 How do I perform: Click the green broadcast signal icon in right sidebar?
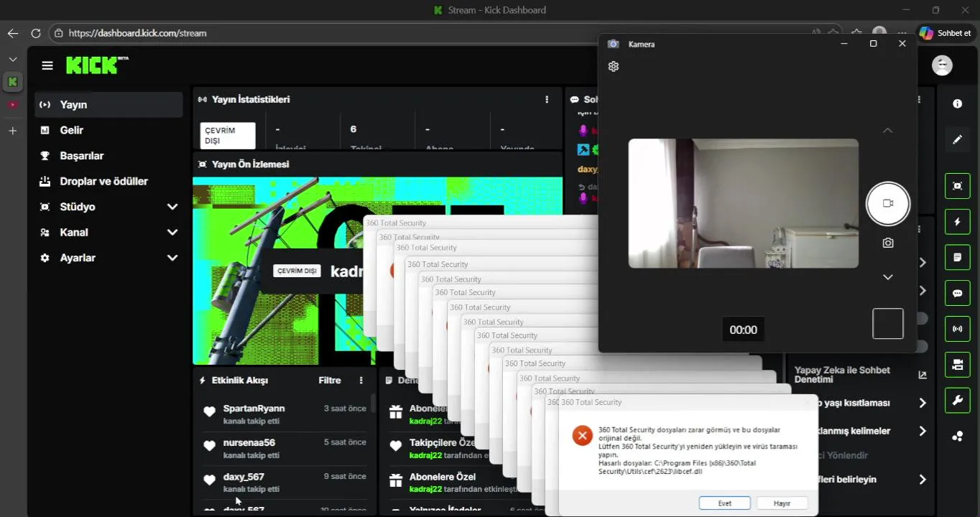point(957,329)
